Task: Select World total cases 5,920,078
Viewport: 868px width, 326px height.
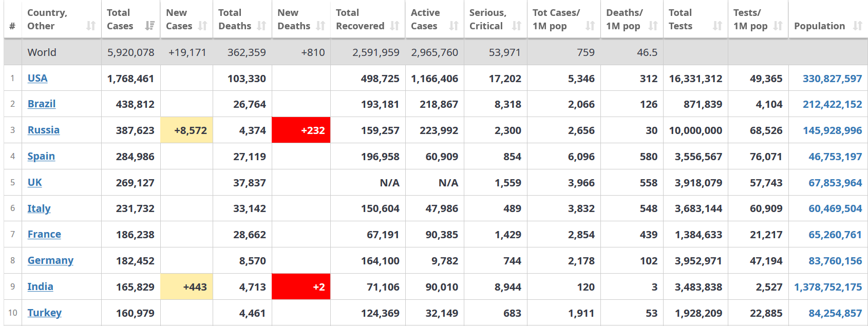Action: (131, 52)
